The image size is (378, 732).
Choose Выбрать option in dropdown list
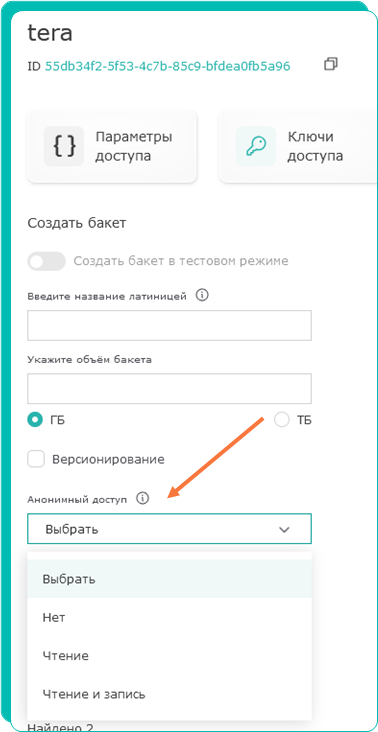coord(169,579)
